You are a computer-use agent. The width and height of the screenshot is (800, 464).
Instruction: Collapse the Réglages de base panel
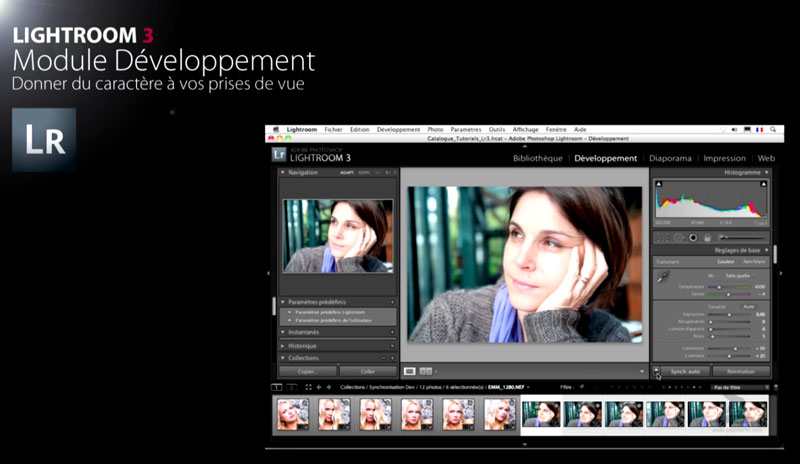pyautogui.click(x=766, y=251)
